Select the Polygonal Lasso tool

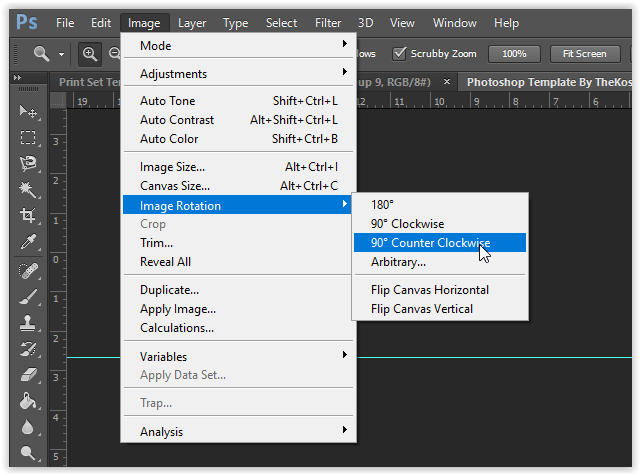[28, 163]
